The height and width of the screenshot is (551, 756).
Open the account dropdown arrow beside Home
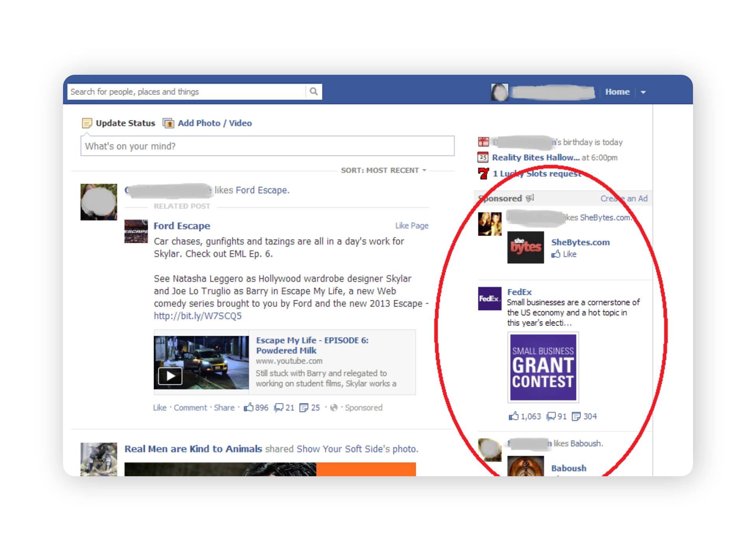[x=643, y=92]
